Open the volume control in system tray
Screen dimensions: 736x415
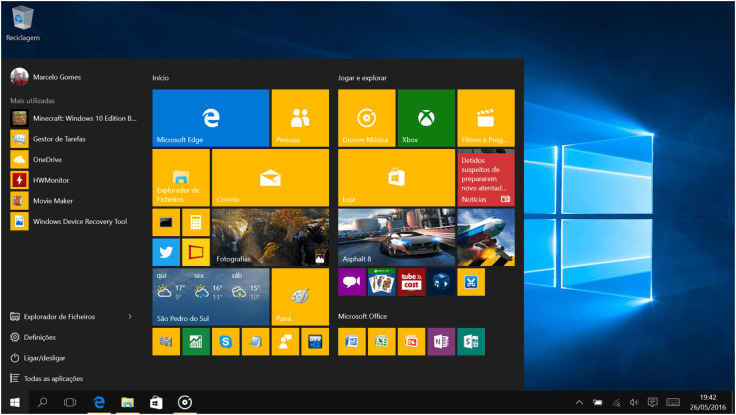point(635,402)
